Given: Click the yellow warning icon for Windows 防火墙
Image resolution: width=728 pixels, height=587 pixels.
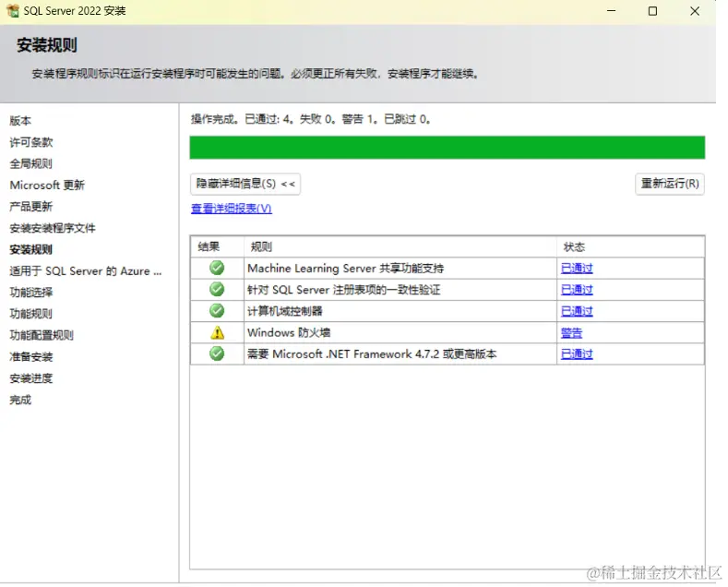Looking at the screenshot, I should 217,332.
